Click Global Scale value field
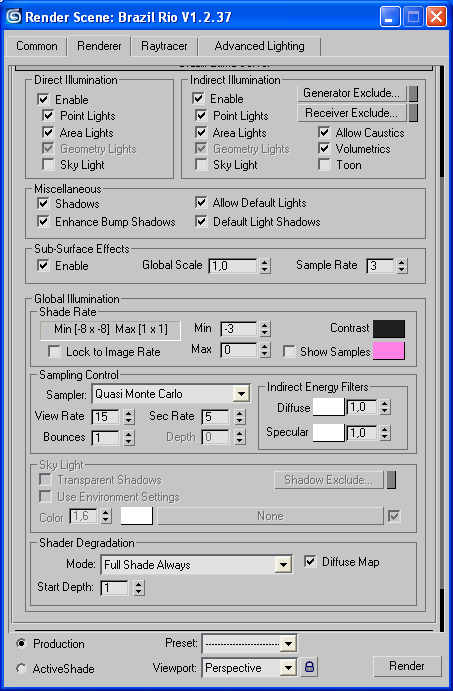 pos(233,266)
